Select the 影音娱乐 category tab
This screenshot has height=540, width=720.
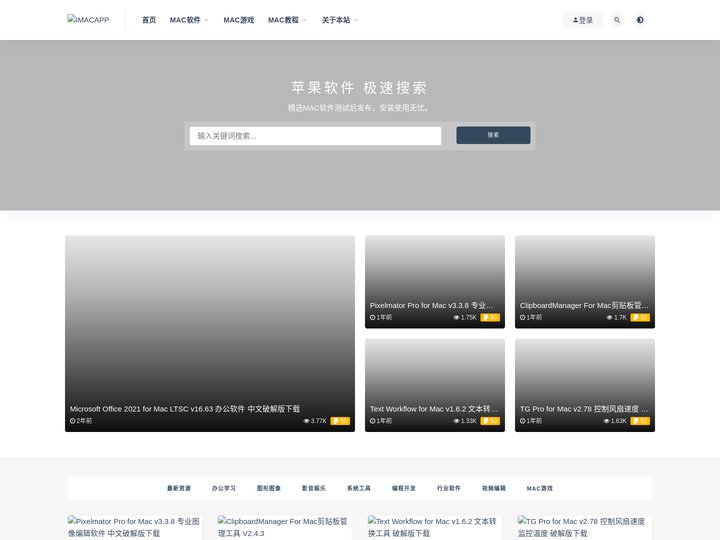pyautogui.click(x=314, y=488)
